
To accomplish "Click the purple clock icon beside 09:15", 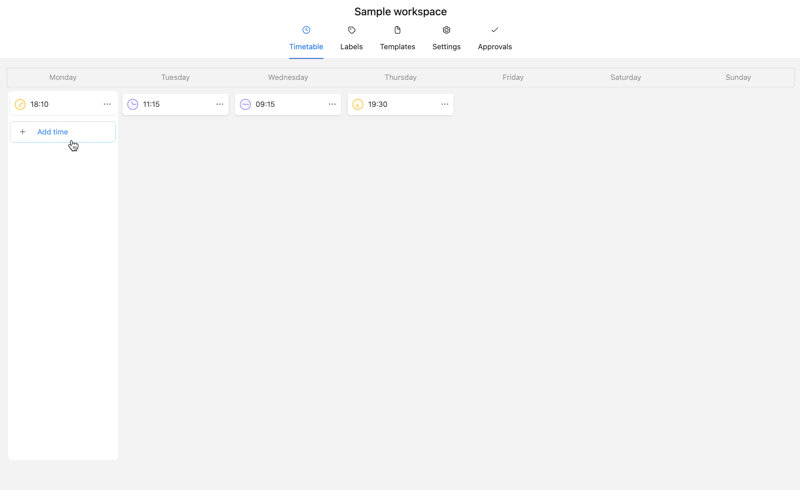I will [x=245, y=104].
